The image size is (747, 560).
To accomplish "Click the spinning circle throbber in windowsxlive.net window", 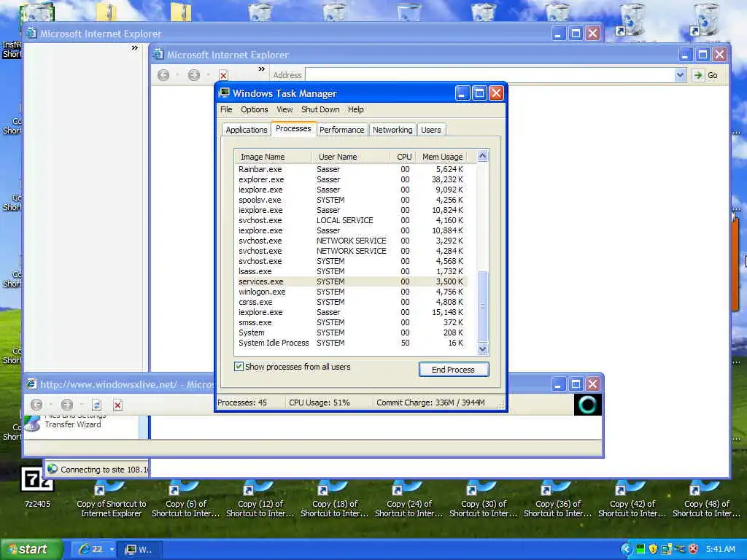I will 587,404.
